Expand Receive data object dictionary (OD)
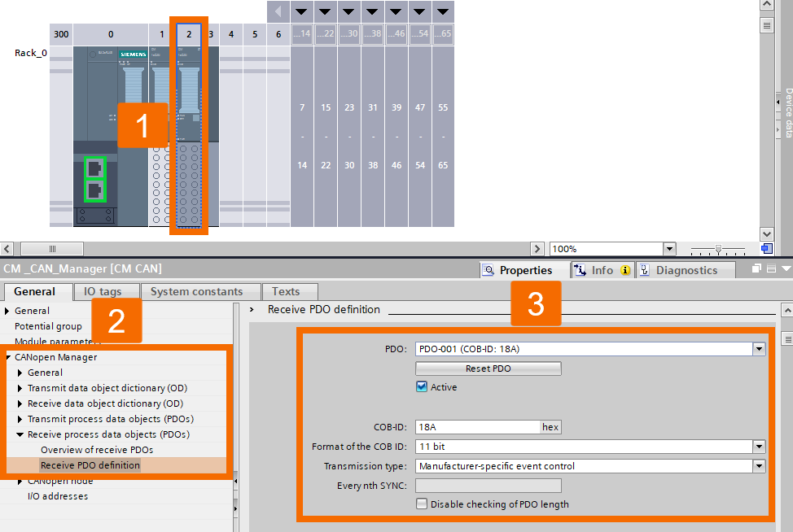793x532 pixels. (x=20, y=403)
